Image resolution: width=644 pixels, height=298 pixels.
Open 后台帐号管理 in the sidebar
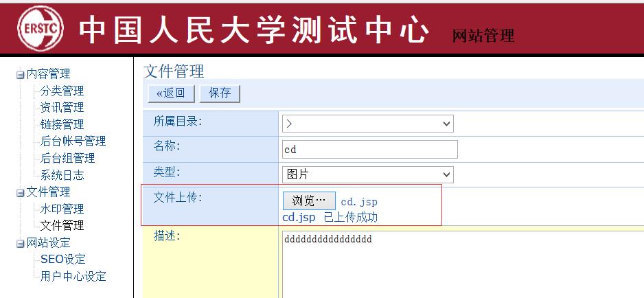tap(73, 141)
